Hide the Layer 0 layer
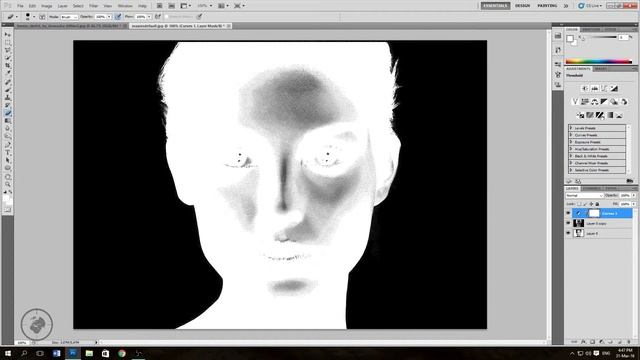The width and height of the screenshot is (640, 360). (568, 233)
